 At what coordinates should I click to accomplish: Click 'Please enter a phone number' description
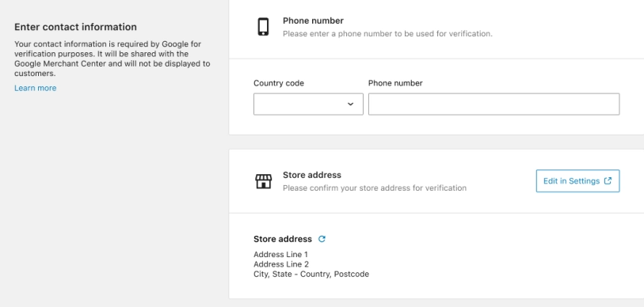pyautogui.click(x=387, y=34)
